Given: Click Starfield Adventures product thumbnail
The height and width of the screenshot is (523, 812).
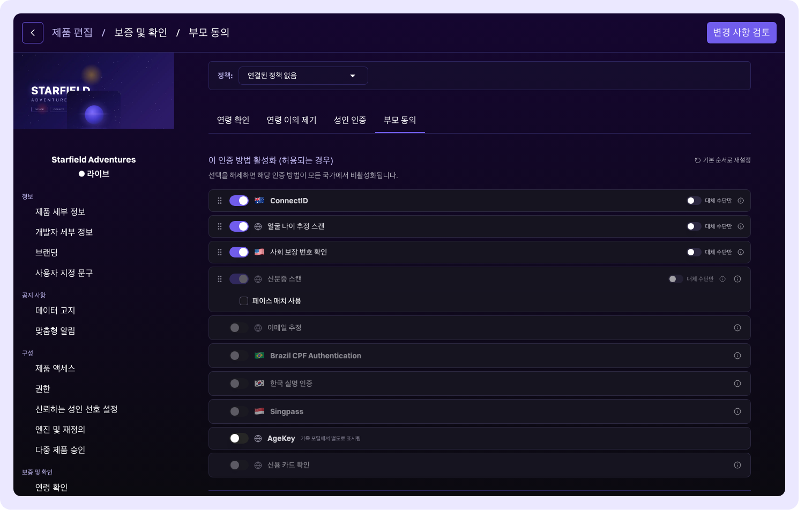Looking at the screenshot, I should tap(94, 91).
